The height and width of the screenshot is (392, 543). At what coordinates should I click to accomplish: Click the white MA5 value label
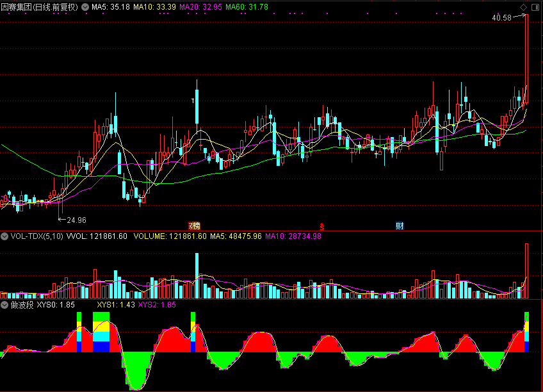tap(110, 7)
